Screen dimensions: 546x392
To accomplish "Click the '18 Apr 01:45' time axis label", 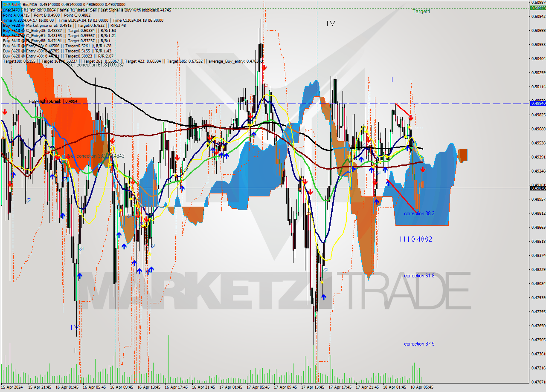I will 395,387.
